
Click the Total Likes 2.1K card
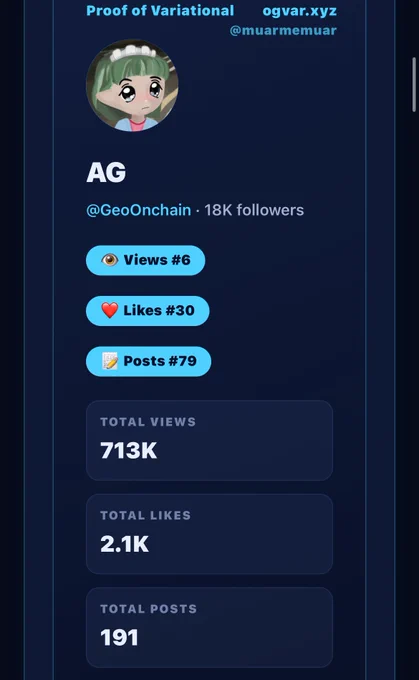(210, 534)
